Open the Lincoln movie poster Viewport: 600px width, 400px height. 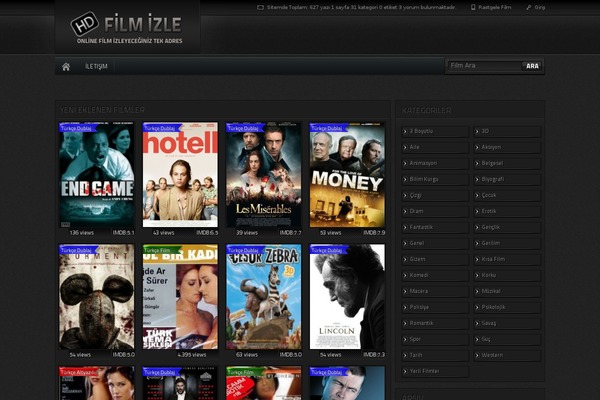[347, 297]
